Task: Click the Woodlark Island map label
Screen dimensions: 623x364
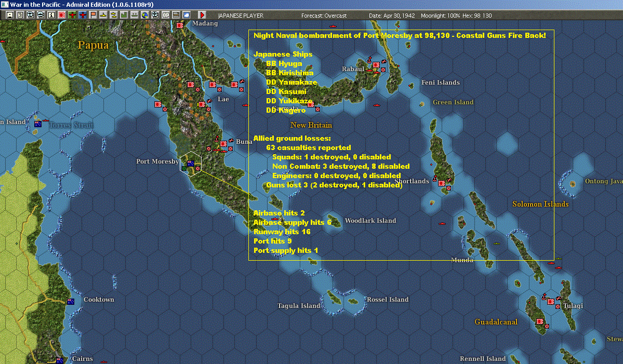Action: point(370,221)
